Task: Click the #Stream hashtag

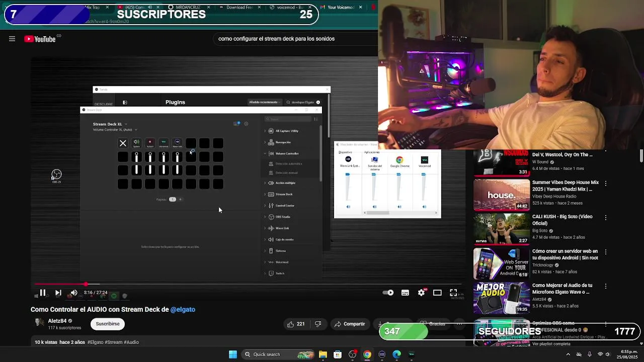Action: (x=114, y=342)
